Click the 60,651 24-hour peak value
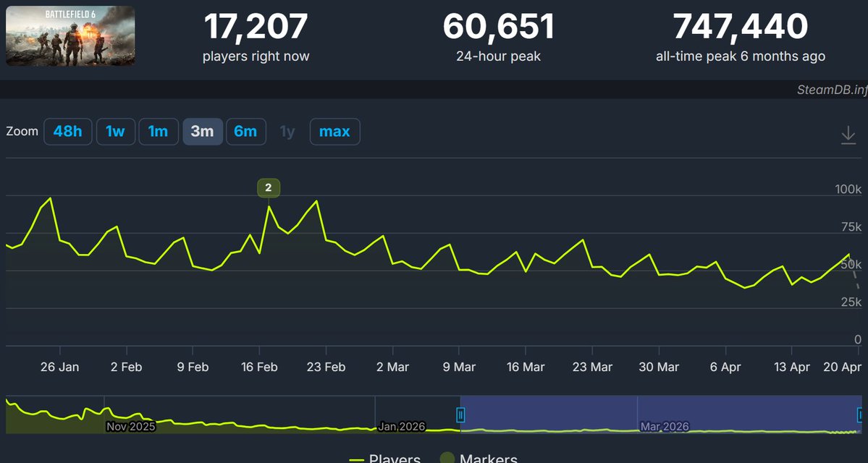 click(x=498, y=27)
